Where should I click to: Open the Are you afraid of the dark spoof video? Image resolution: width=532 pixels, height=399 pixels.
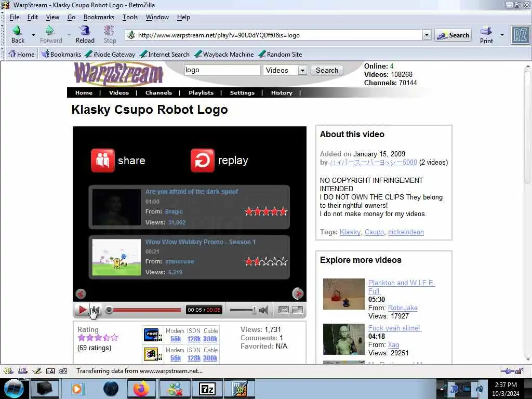(192, 191)
